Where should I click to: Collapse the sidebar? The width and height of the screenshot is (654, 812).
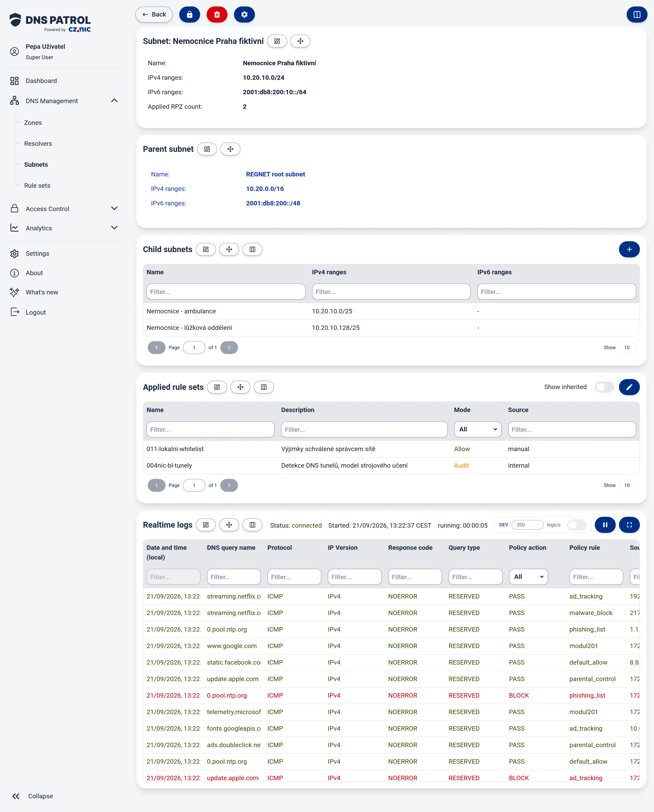33,796
